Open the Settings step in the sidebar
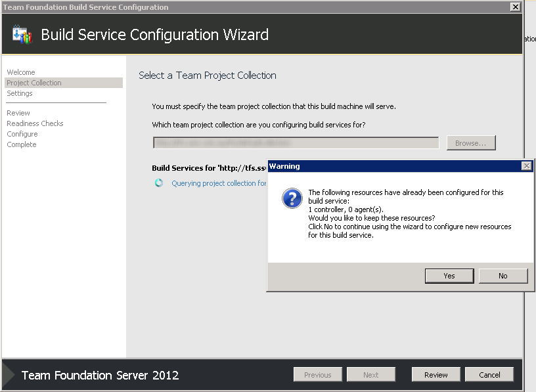The image size is (536, 392). point(20,93)
